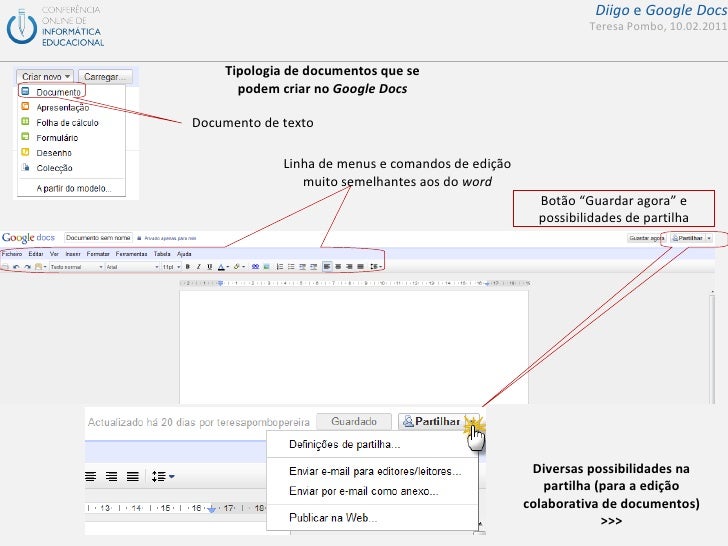Click the green Formulário icon
Screen dimensions: 728x546
pos(26,137)
